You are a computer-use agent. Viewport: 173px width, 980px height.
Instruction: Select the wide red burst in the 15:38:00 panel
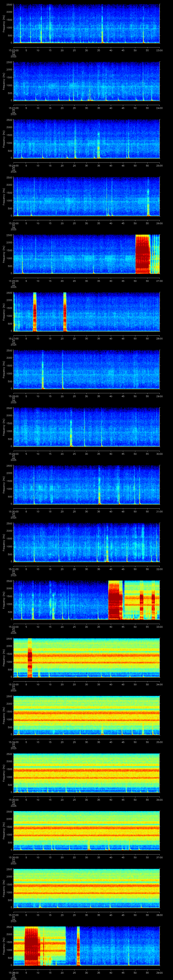(x=32, y=945)
